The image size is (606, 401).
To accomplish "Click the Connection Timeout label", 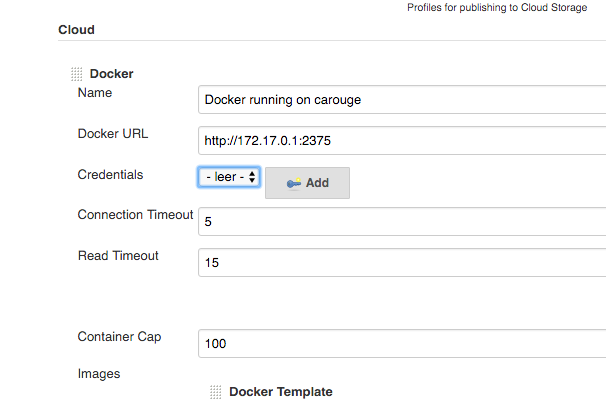I will [x=135, y=215].
